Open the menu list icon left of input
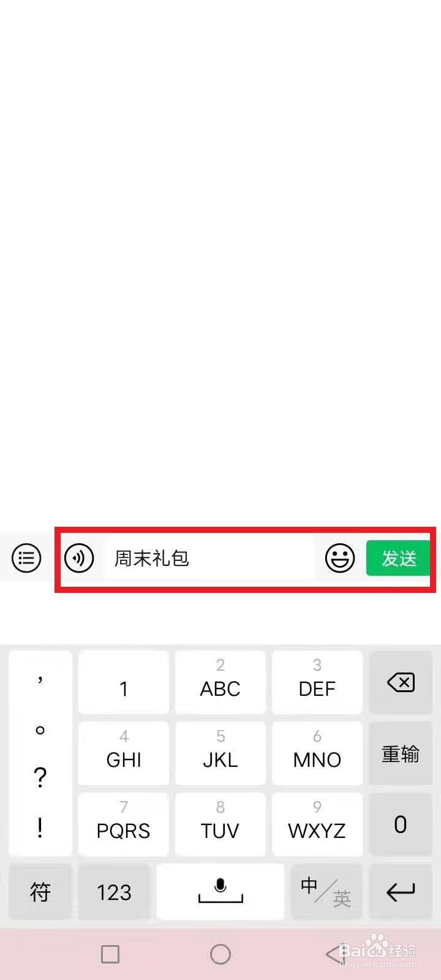Screen dimensions: 441x980 click(26, 558)
